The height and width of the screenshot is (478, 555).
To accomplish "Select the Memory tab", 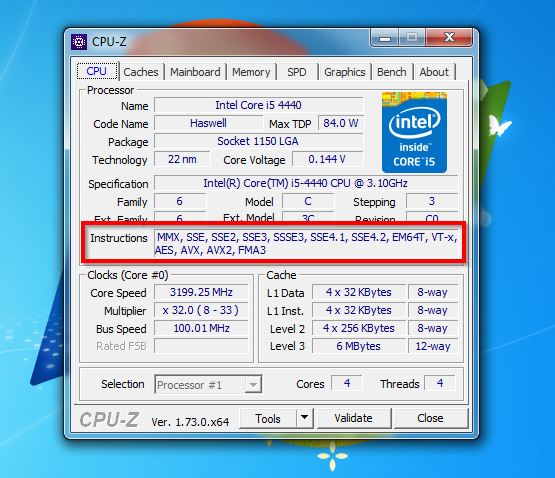I will pyautogui.click(x=251, y=72).
